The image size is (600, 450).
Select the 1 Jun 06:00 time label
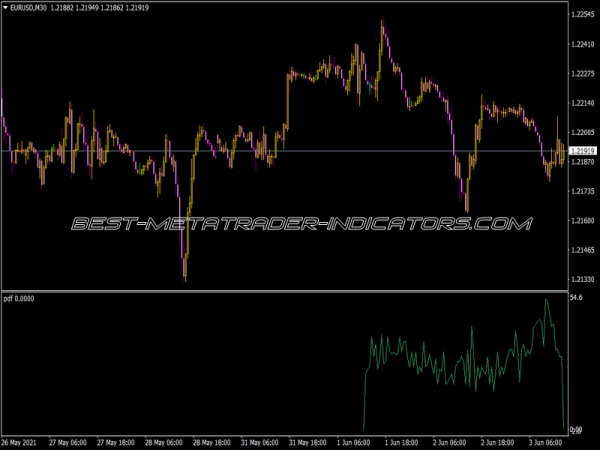tap(353, 443)
